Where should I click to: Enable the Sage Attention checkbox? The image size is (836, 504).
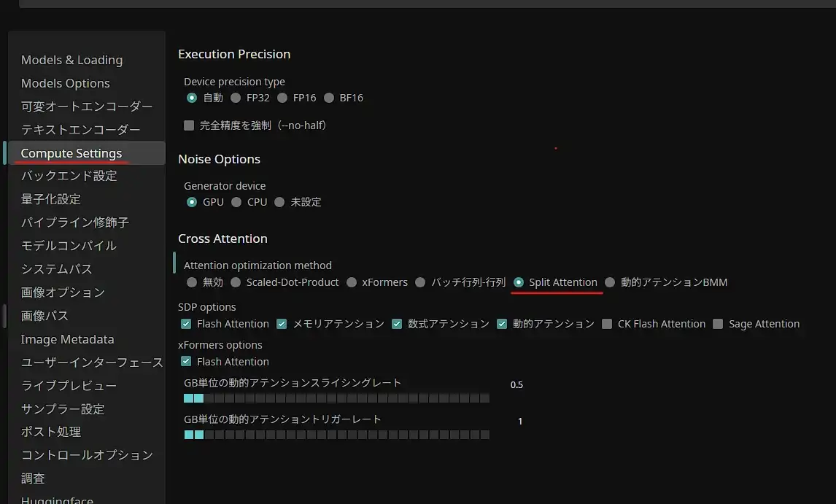[x=719, y=324]
